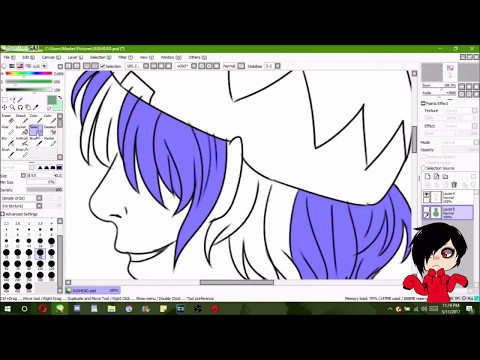Open the Edit menu
Viewport: 480px width, 360px height.
coord(28,57)
